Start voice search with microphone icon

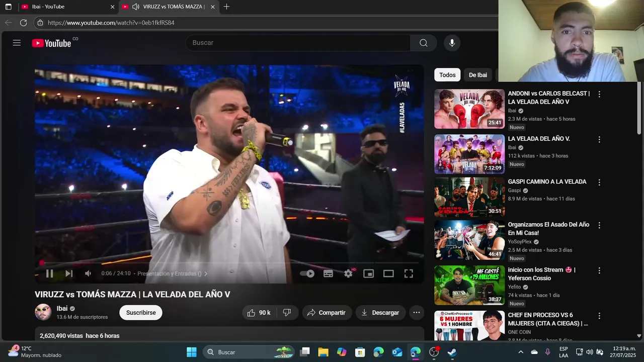452,43
